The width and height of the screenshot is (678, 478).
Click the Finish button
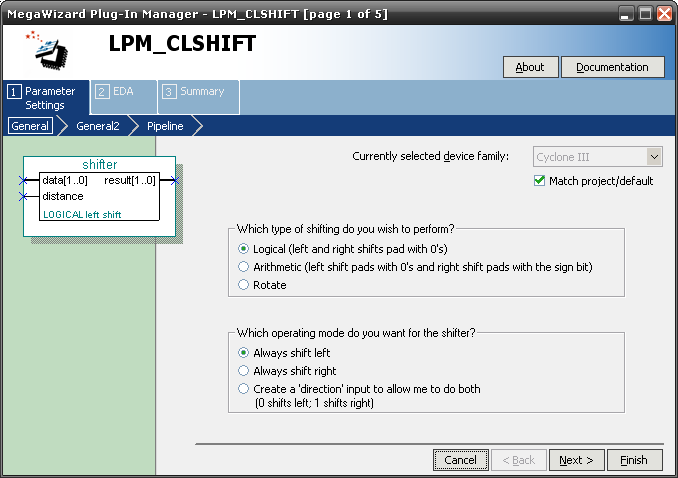(634, 460)
